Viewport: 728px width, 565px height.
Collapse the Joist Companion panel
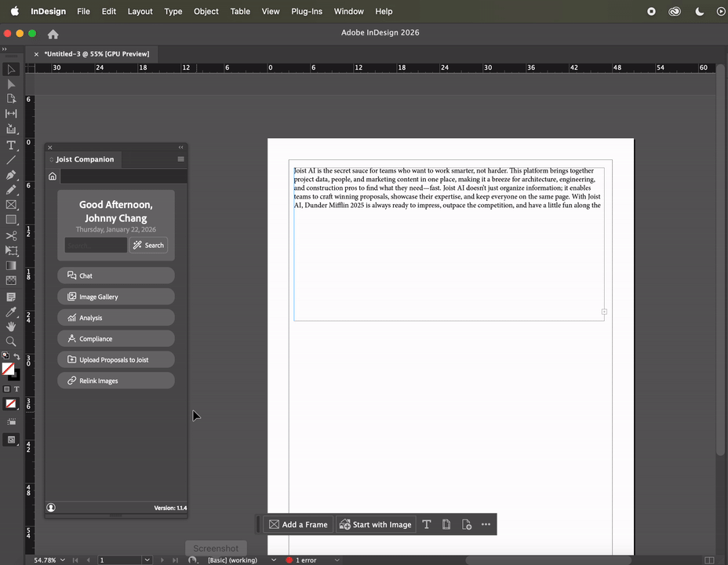tap(180, 148)
